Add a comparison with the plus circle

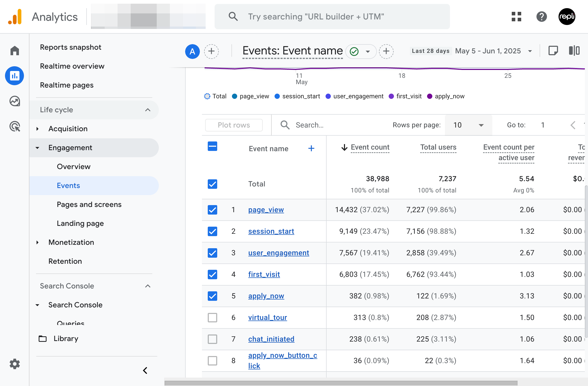coord(211,51)
